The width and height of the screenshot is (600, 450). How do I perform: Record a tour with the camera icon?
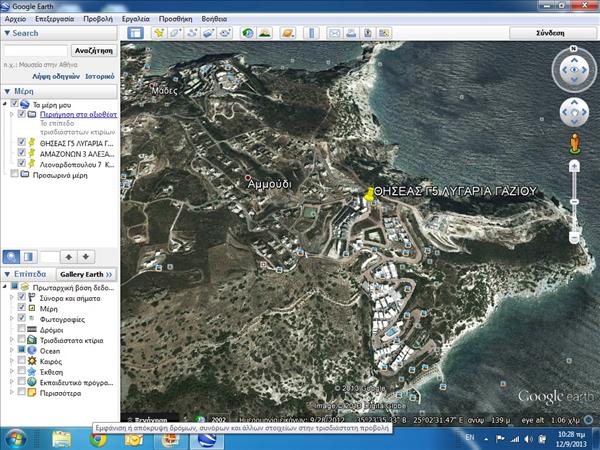click(225, 33)
